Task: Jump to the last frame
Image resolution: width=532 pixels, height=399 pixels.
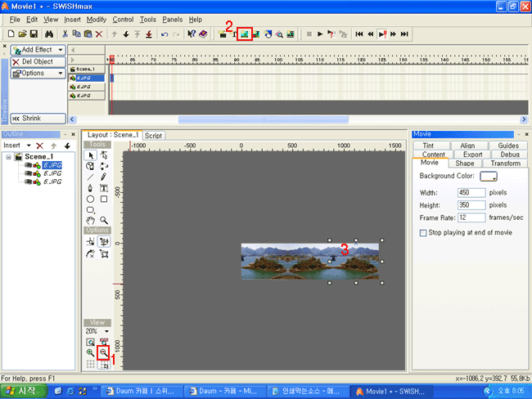Action: 404,34
